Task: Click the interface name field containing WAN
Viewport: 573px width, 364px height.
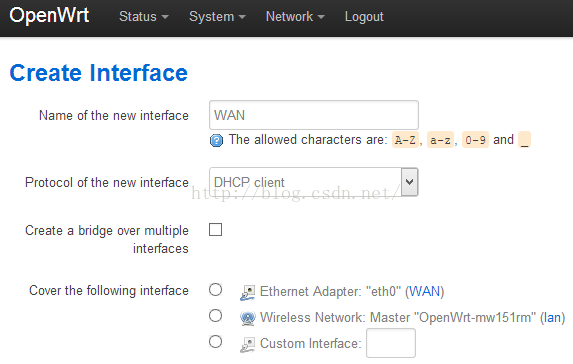Action: pos(314,115)
